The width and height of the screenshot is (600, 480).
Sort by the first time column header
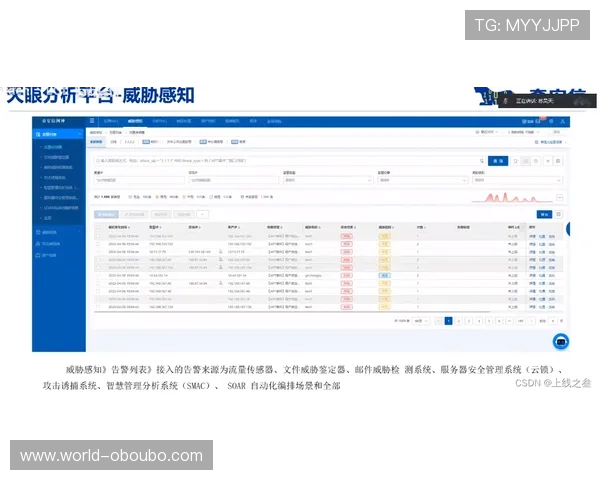(x=119, y=227)
